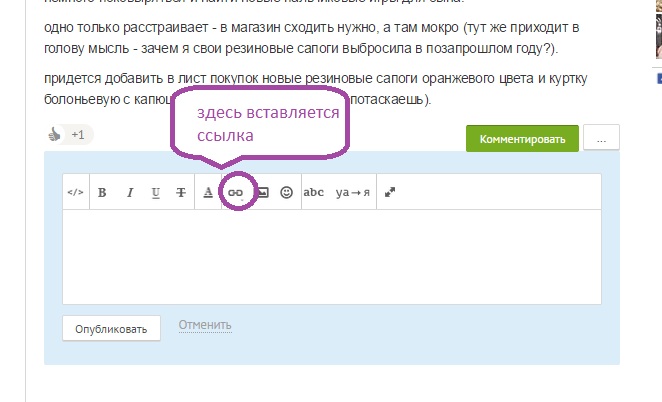The height and width of the screenshot is (402, 662).
Task: Toggle bold text formatting
Action: click(x=102, y=192)
